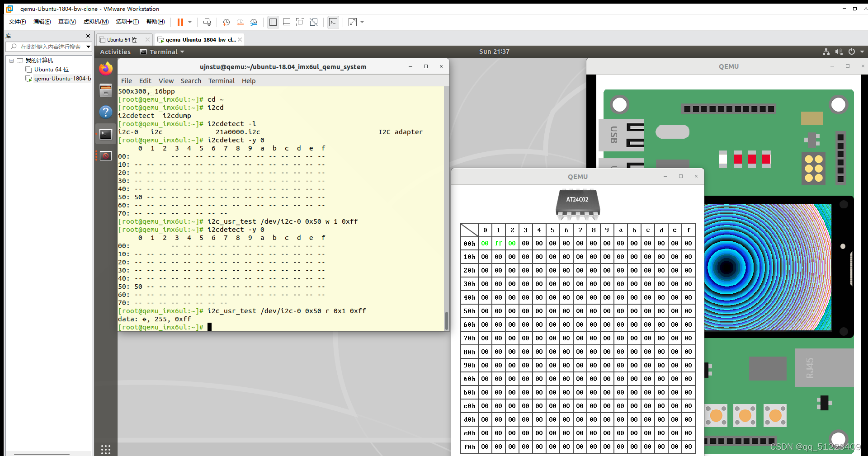Show Applications grid at dock bottom
Viewport: 868px width, 456px height.
tap(106, 449)
